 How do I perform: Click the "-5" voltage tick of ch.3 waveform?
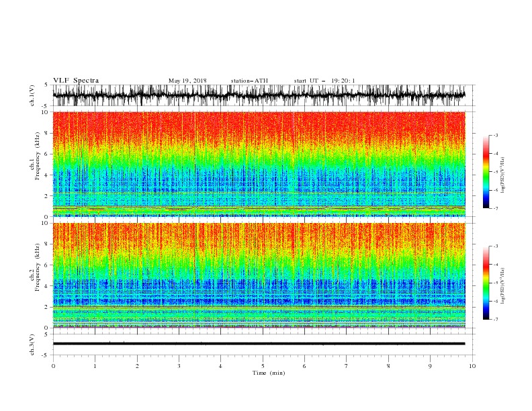tap(46, 355)
